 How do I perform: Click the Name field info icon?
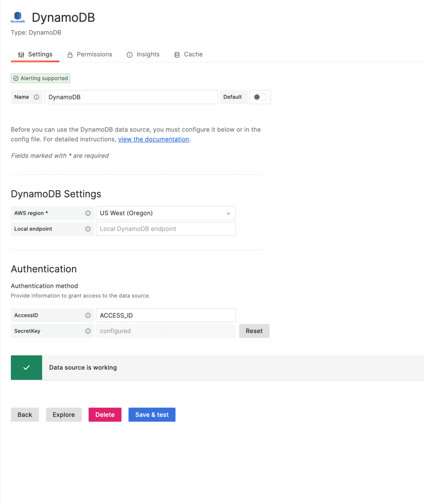pyautogui.click(x=37, y=97)
